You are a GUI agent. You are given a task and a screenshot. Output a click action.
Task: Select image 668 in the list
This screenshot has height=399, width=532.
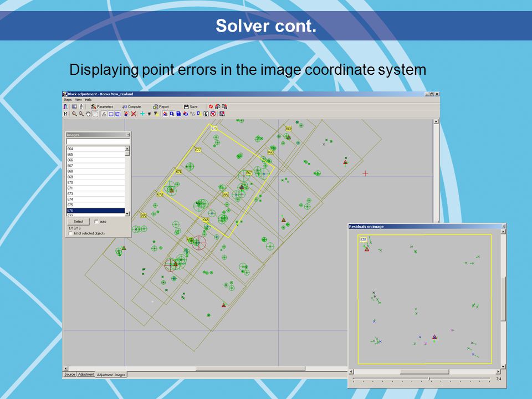tap(96, 171)
